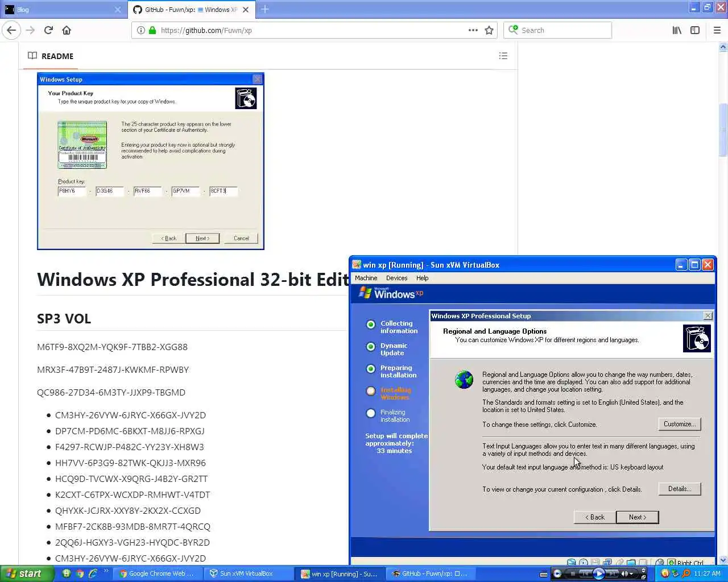This screenshot has height=582, width=728.
Task: Select key K2CXT-C6TPX-WCXDP-RMHWT-V4TDT
Action: pos(133,494)
